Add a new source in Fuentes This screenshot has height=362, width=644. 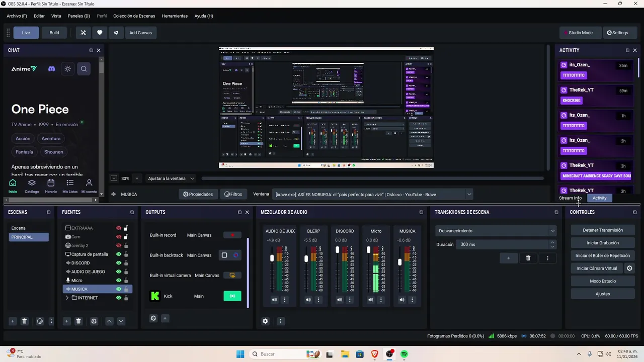[66, 321]
